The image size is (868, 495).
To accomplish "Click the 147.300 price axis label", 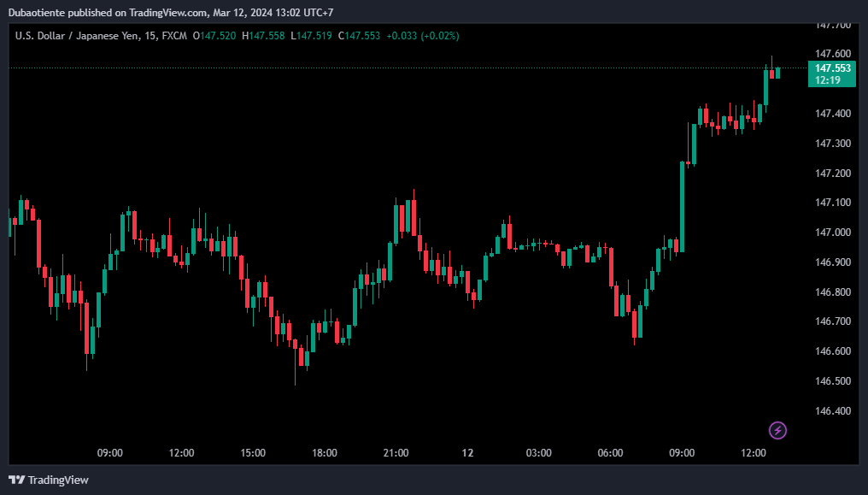I will pos(833,144).
